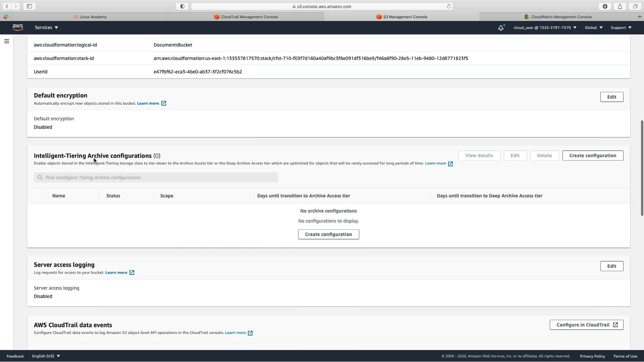Open the Feedback link in footer

coord(15,356)
